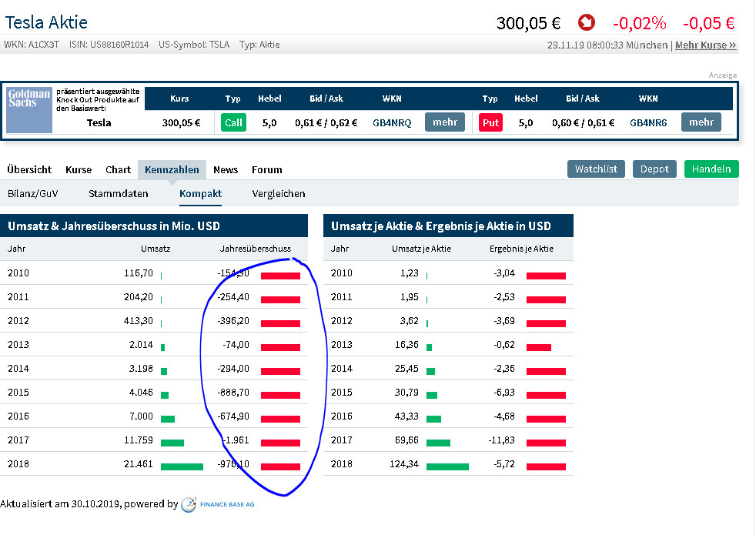Click the Finance Base AG logo

[217, 504]
